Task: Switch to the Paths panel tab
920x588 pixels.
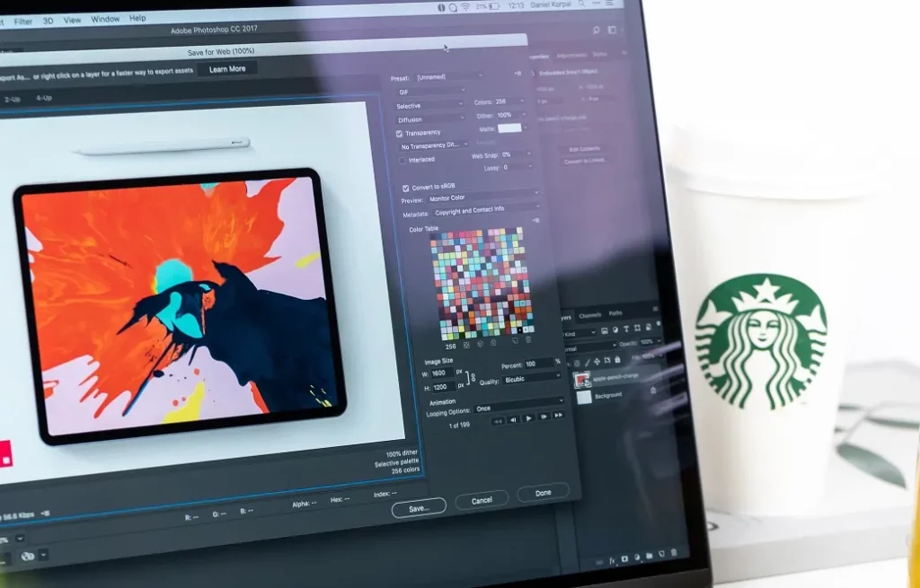Action: (x=615, y=313)
